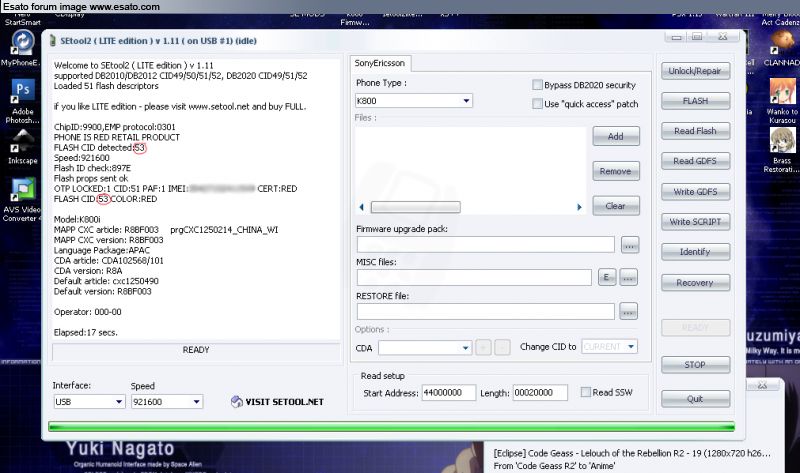Screen dimensions: 800x473
Task: Click the FLASH button
Action: (695, 101)
